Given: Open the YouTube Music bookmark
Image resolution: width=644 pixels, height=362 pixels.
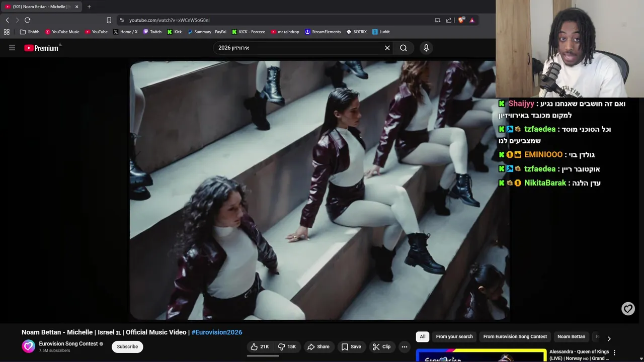Looking at the screenshot, I should [62, 32].
